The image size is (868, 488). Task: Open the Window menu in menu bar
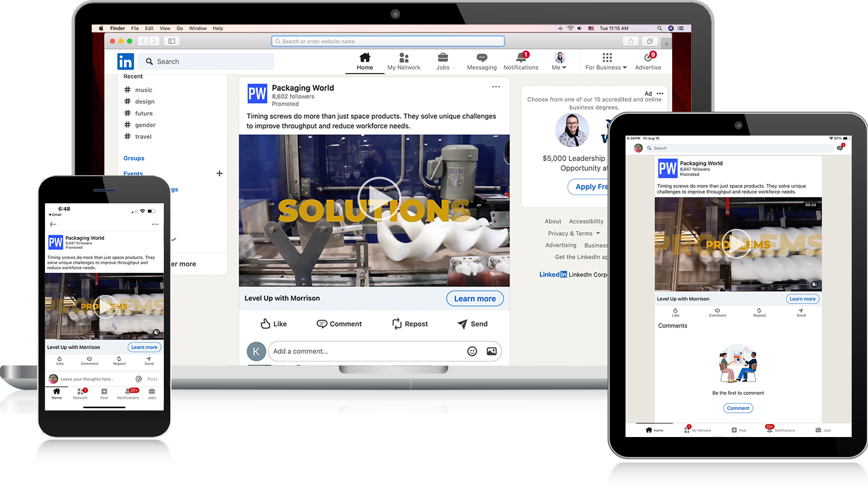197,28
